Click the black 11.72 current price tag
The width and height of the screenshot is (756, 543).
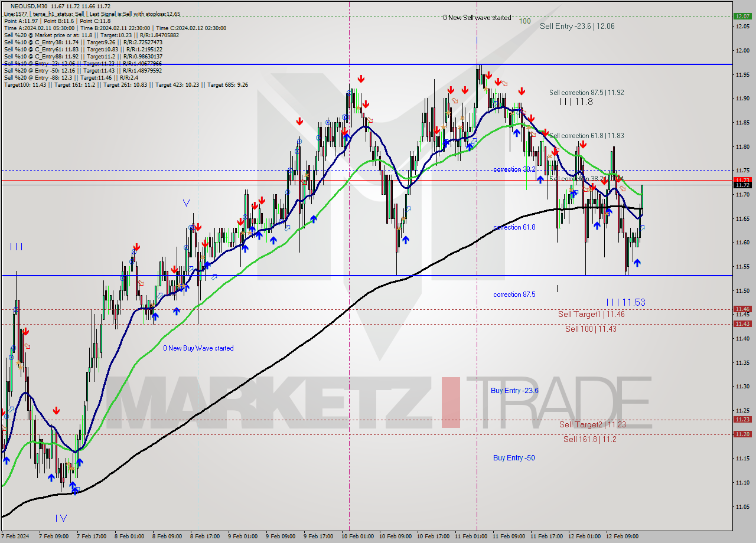coord(742,185)
